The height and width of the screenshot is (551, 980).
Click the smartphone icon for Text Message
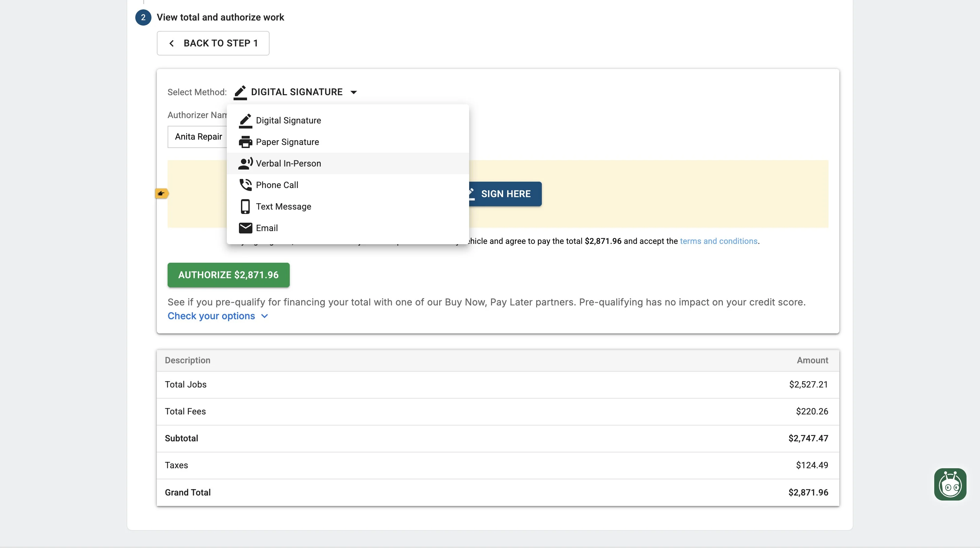pos(245,207)
